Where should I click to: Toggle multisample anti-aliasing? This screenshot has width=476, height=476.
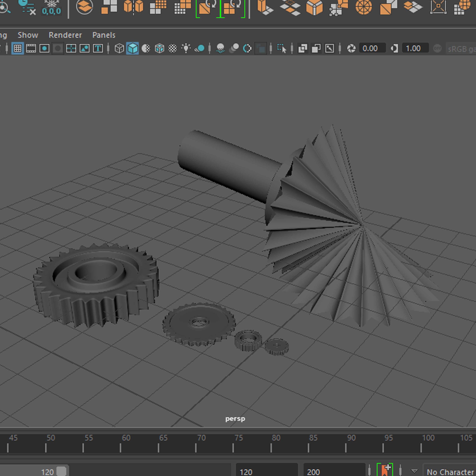[x=247, y=48]
